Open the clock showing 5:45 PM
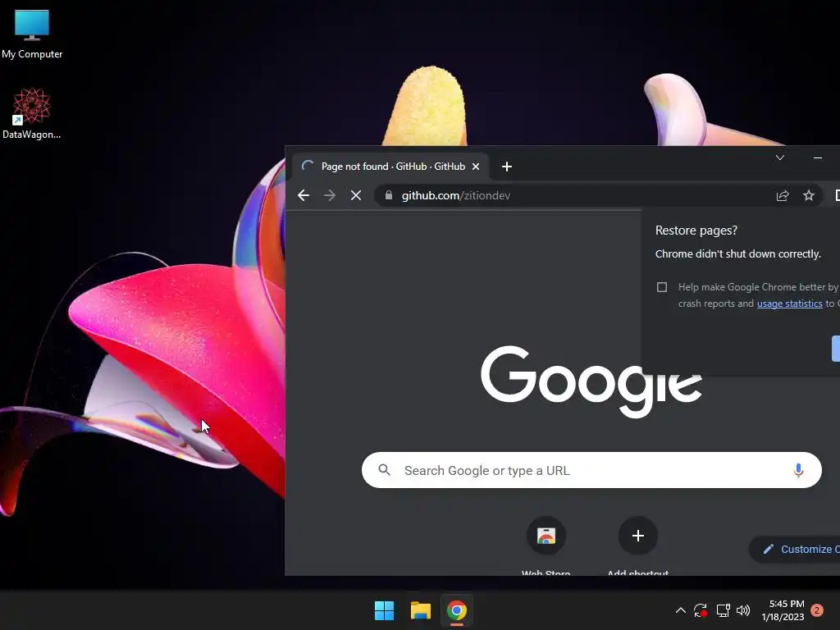This screenshot has height=630, width=840. pyautogui.click(x=783, y=610)
